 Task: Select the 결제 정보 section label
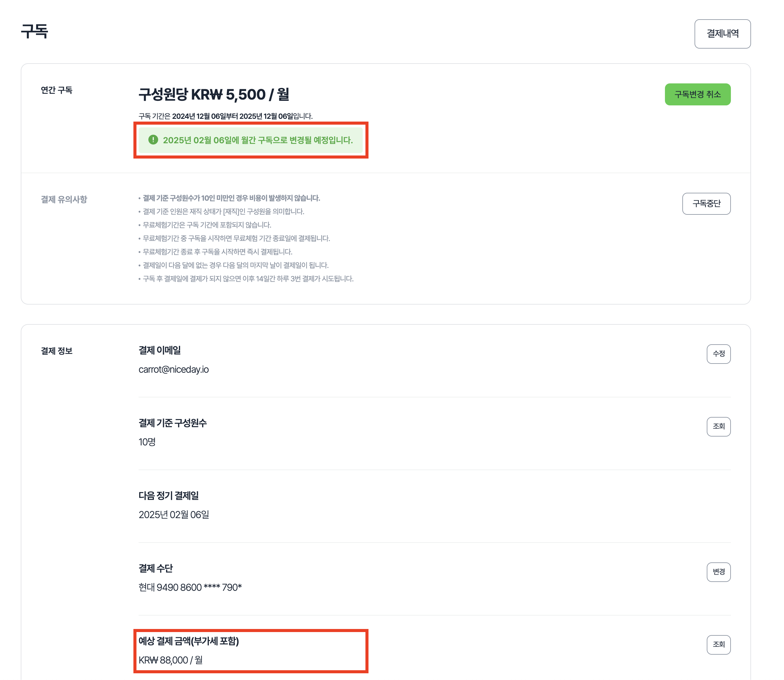[x=56, y=351]
